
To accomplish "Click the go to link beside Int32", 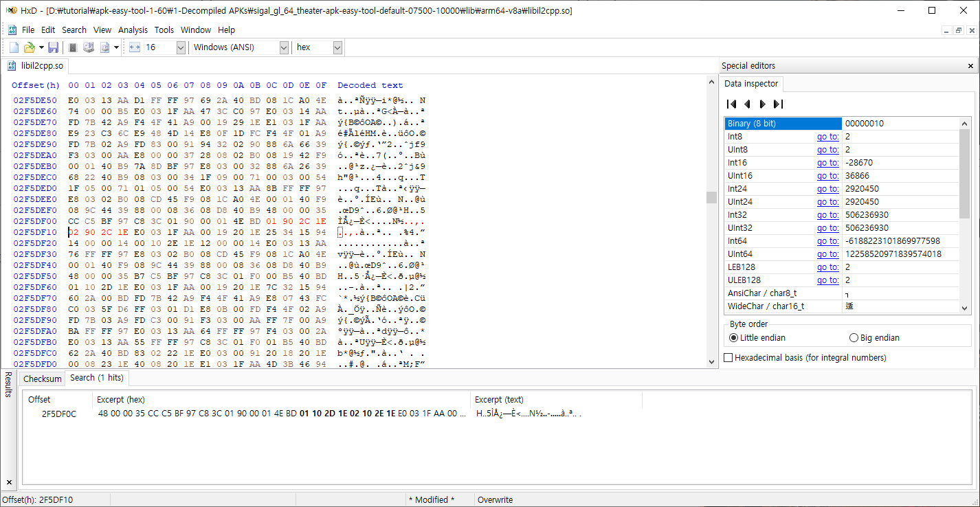I will pos(827,214).
